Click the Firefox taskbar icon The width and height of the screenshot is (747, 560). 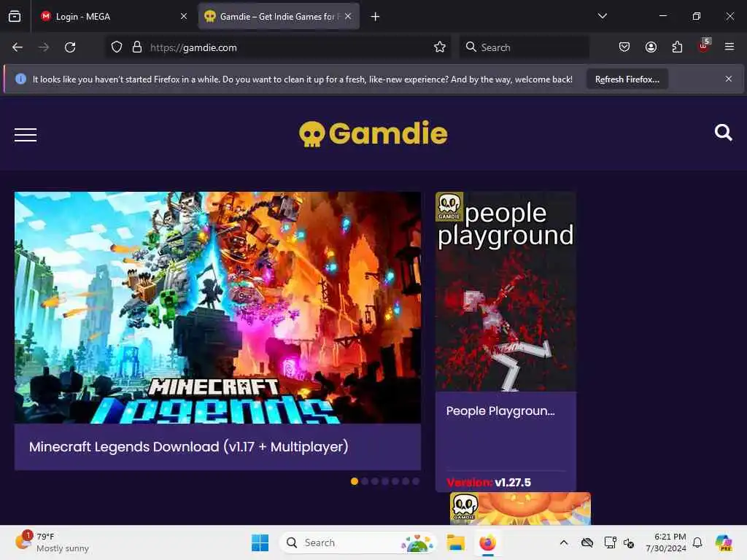(x=487, y=542)
